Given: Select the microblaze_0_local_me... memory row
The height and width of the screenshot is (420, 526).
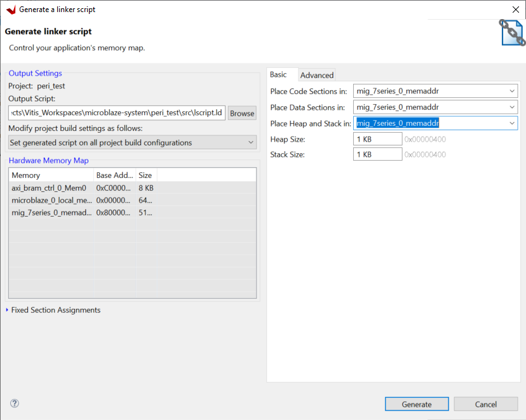Looking at the screenshot, I should click(x=132, y=200).
